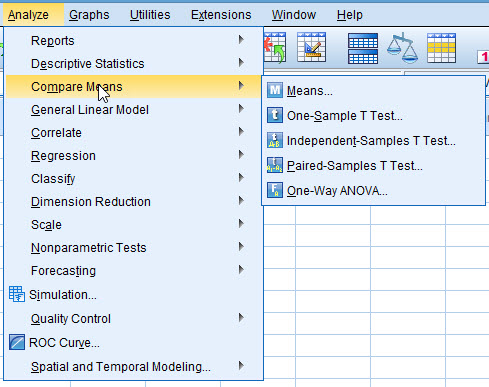Click the arrow next to Scale

241,224
